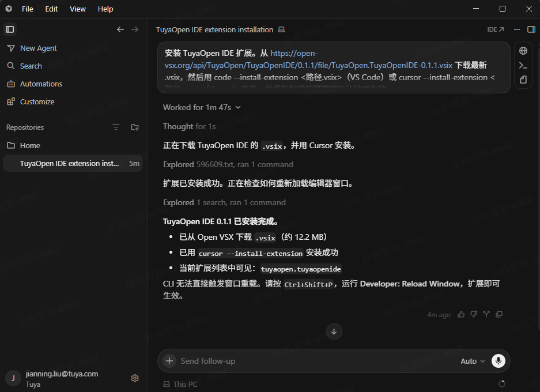The height and width of the screenshot is (392, 540).
Task: Toggle the right side panel icon
Action: (531, 29)
